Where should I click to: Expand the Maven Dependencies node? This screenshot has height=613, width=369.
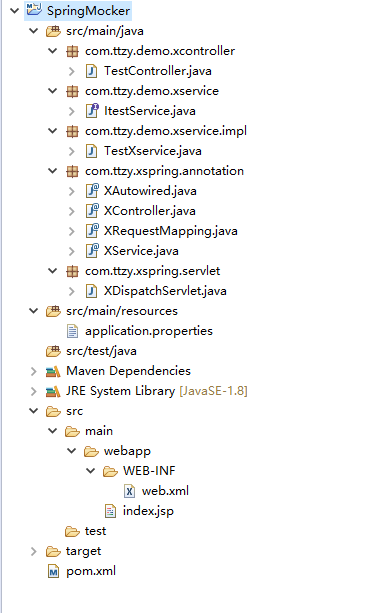tap(34, 371)
